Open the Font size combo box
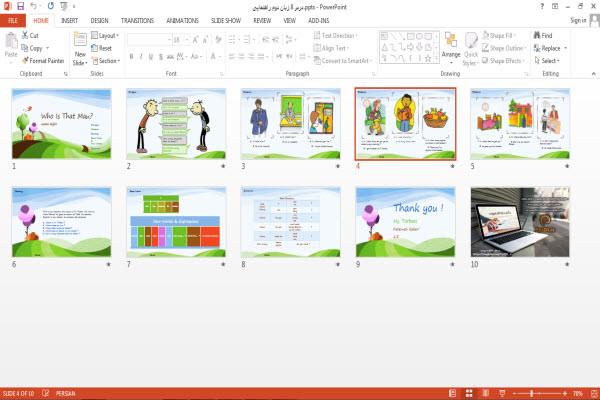Image resolution: width=600 pixels, height=400 pixels. [181, 39]
